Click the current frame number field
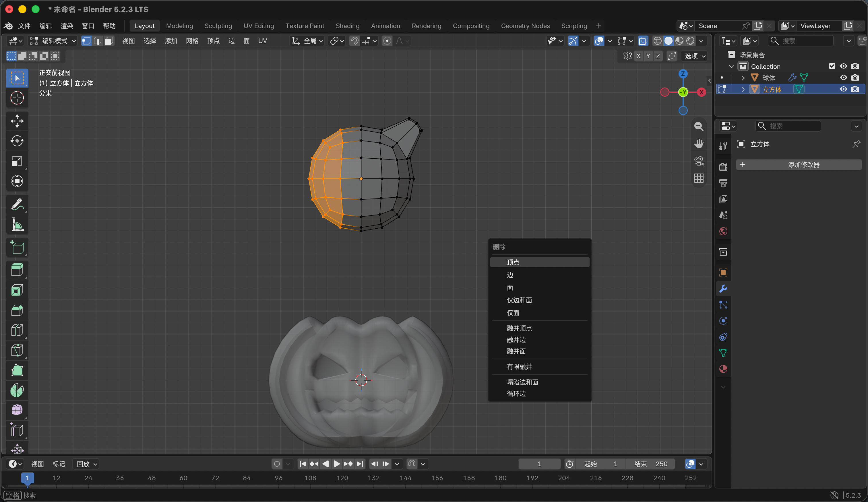This screenshot has width=868, height=502. click(539, 464)
